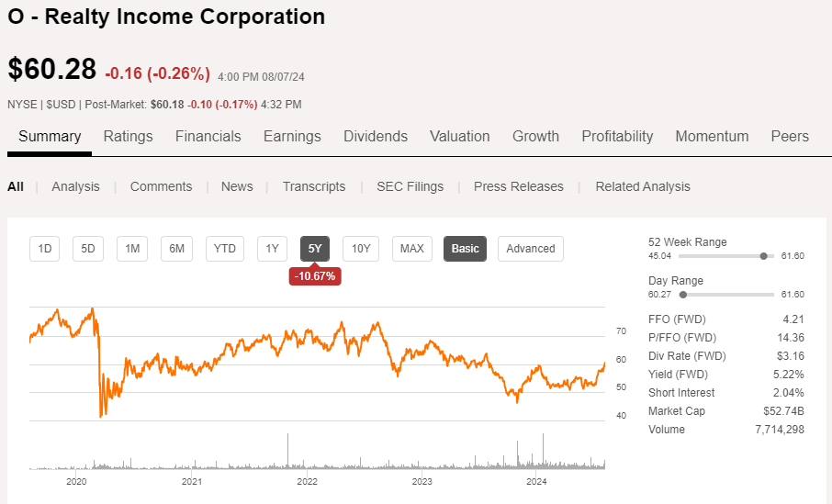
Task: Click the 2020 price crash on chart
Action: (100, 413)
